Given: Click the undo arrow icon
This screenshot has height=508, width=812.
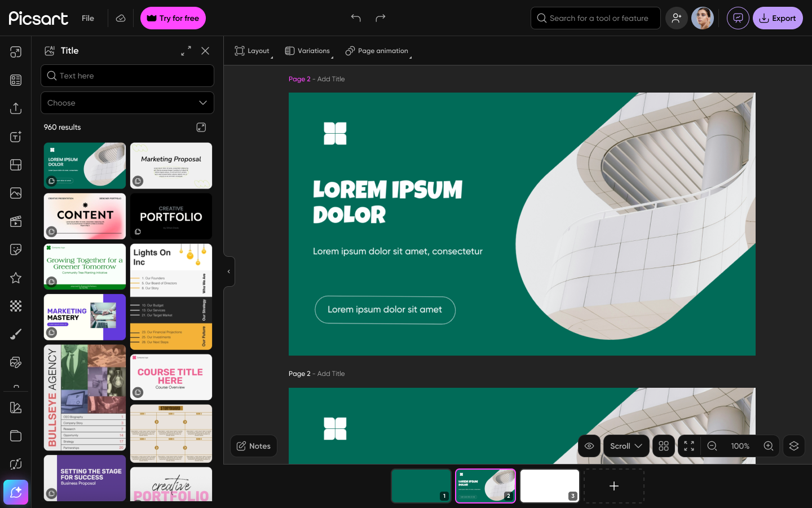Looking at the screenshot, I should [356, 18].
